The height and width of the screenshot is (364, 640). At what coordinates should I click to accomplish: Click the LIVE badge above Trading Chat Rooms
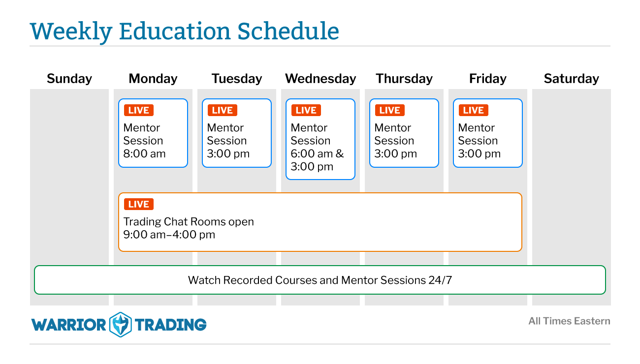pyautogui.click(x=139, y=204)
